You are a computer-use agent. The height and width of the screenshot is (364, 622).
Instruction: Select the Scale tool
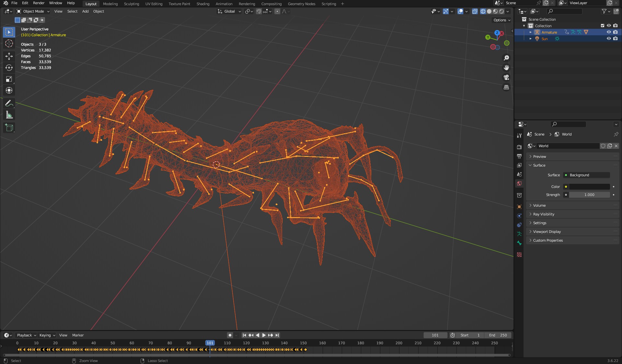(9, 79)
